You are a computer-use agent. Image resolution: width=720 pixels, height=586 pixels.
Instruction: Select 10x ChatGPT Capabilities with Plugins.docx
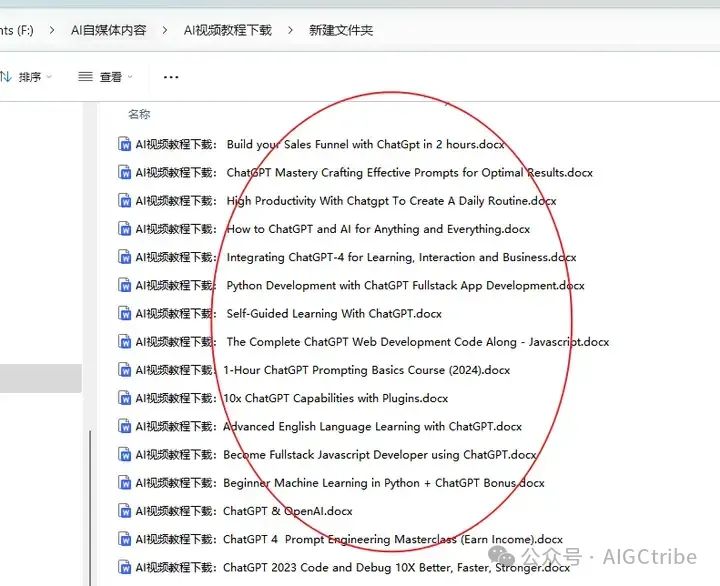pyautogui.click(x=283, y=398)
